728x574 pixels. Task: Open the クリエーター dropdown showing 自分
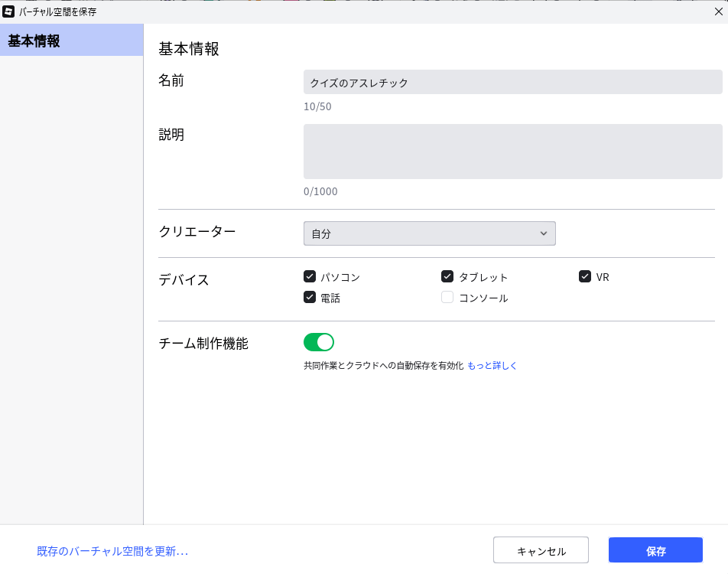click(x=430, y=233)
